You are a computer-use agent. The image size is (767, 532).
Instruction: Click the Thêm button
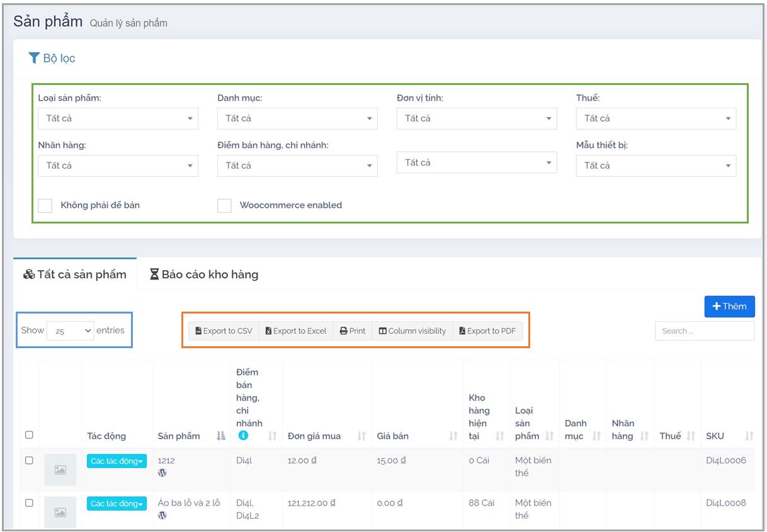pyautogui.click(x=729, y=307)
